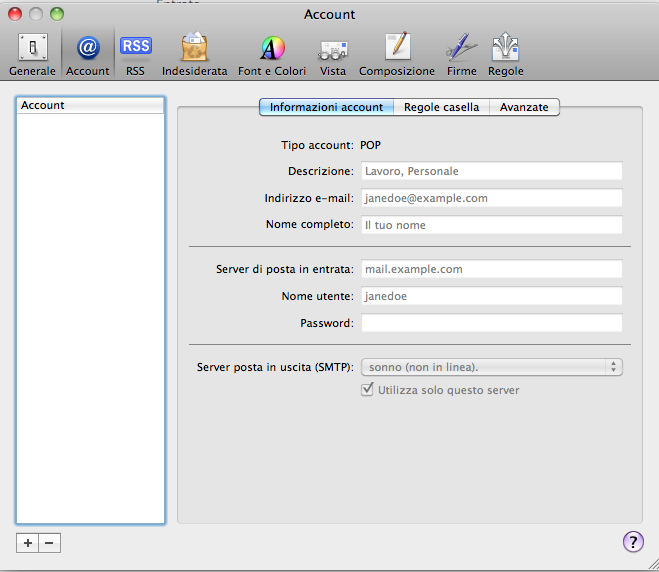Open the Vista preferences pane

(x=333, y=54)
